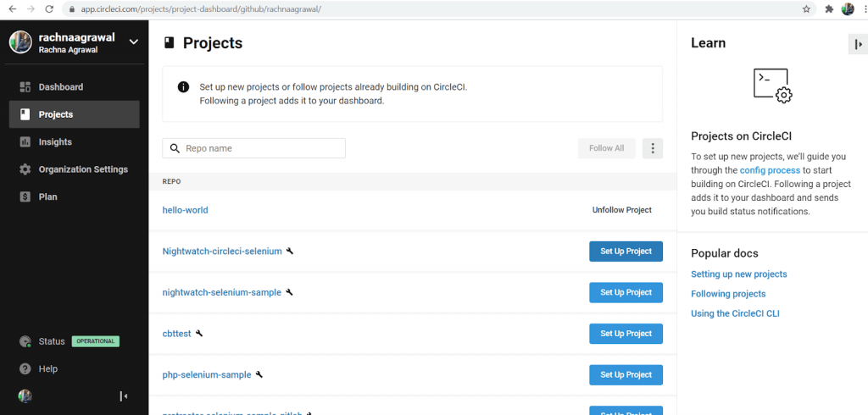Click the browser address bar URL

(x=201, y=9)
